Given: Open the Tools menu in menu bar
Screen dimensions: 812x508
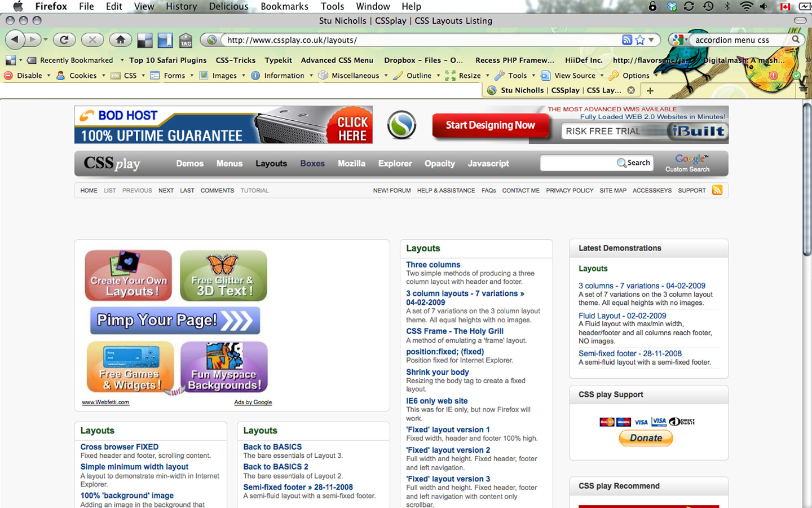Looking at the screenshot, I should pos(332,6).
